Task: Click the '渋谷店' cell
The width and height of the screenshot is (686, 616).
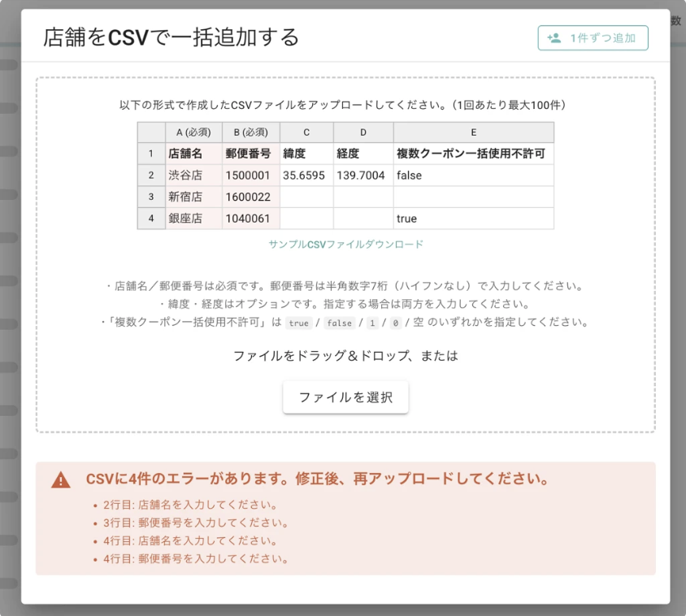Action: (x=193, y=176)
